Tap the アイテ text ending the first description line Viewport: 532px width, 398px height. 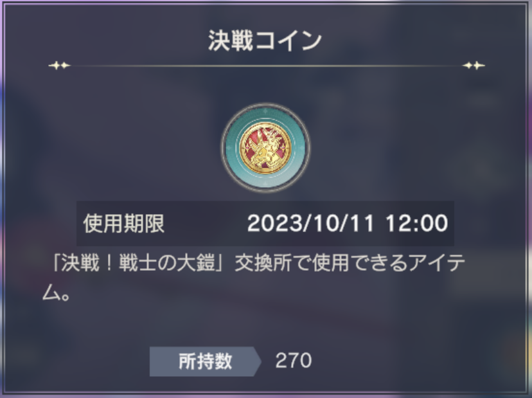(437, 263)
